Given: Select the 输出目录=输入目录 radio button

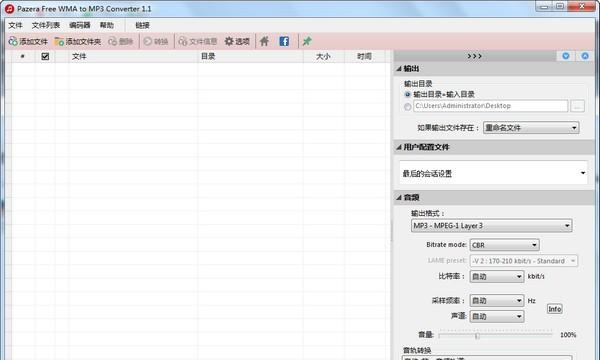Looking at the screenshot, I should (x=408, y=94).
